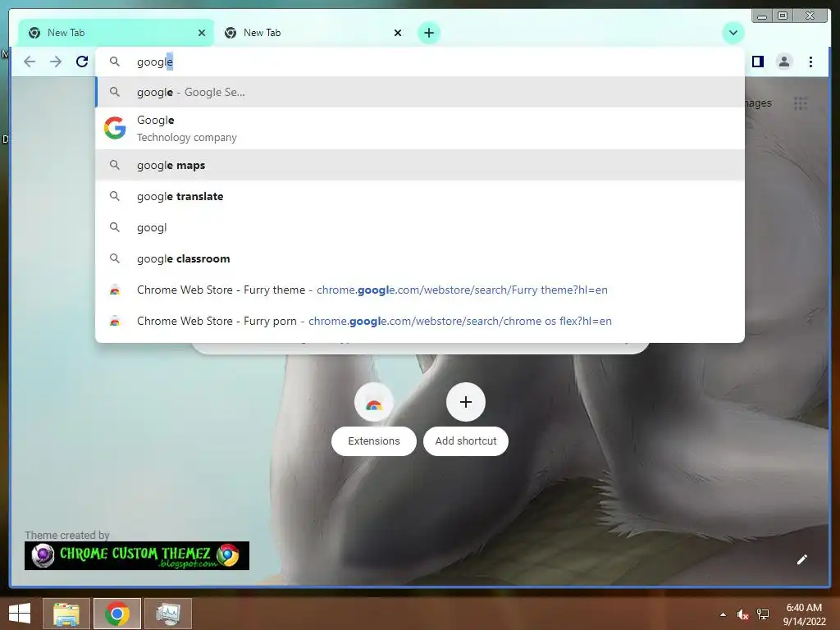Viewport: 840px width, 630px height.
Task: Select the Google Technology company suggestion
Action: tap(420, 129)
